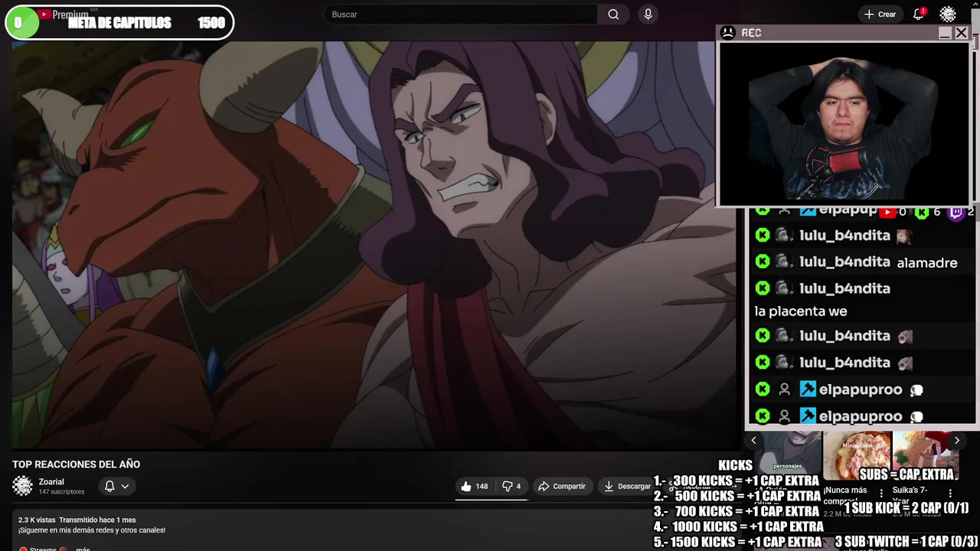Like the video with 148 likes
The height and width of the screenshot is (551, 980).
pyautogui.click(x=474, y=486)
